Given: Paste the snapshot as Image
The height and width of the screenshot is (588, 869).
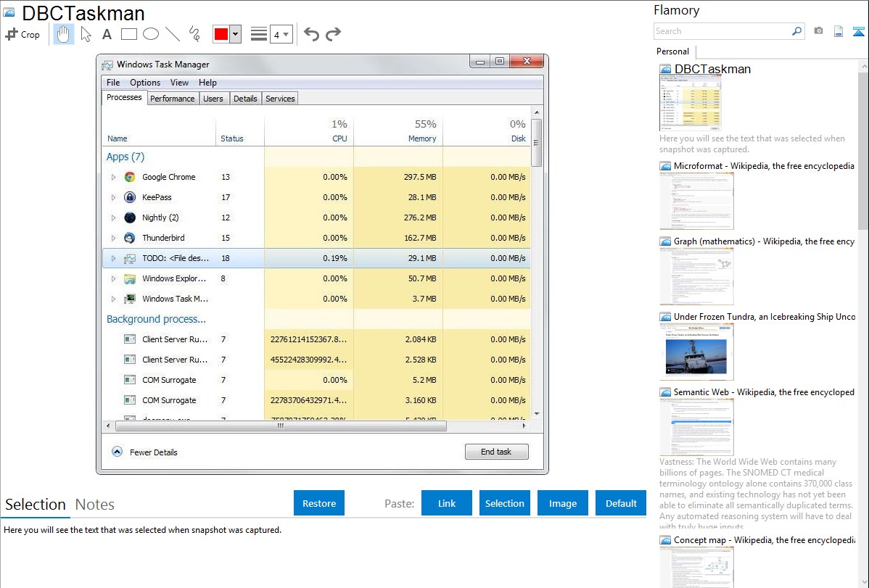Looking at the screenshot, I should [562, 503].
